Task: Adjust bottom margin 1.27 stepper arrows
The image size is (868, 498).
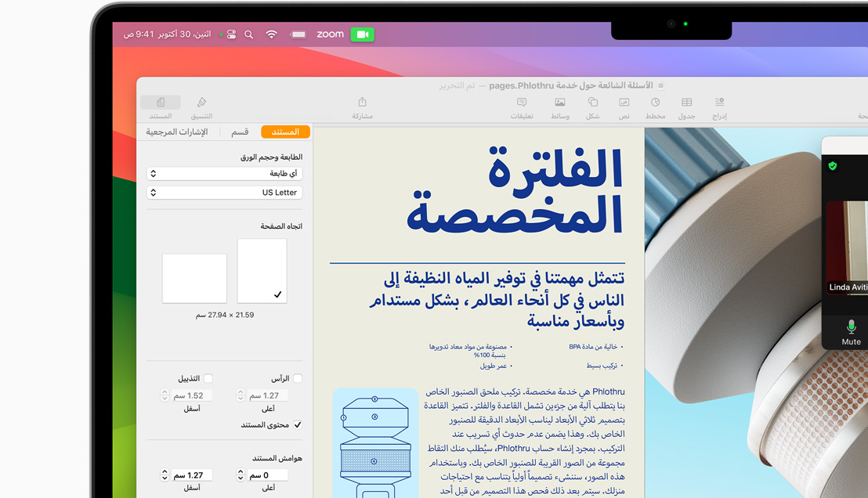Action: tap(165, 475)
